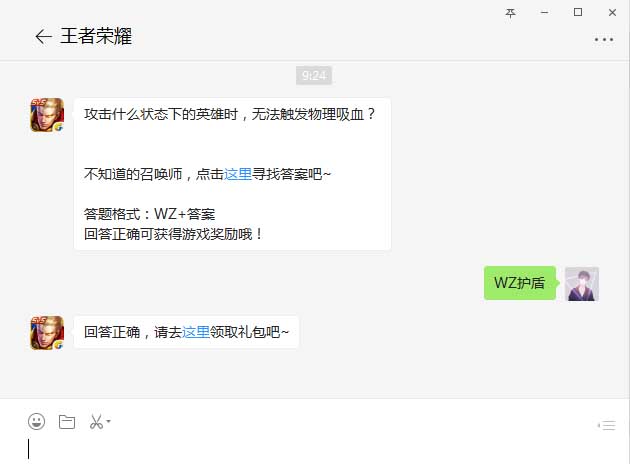Pin the chat window on top

[510, 13]
